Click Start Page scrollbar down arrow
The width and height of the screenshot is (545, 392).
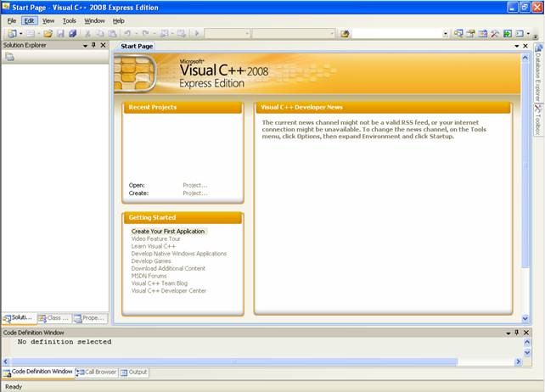[525, 318]
